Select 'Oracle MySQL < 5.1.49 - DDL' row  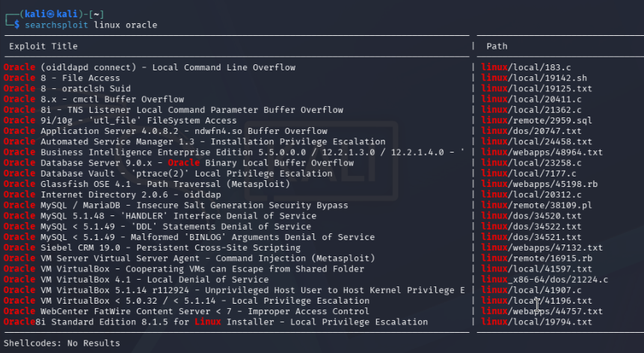tap(157, 227)
